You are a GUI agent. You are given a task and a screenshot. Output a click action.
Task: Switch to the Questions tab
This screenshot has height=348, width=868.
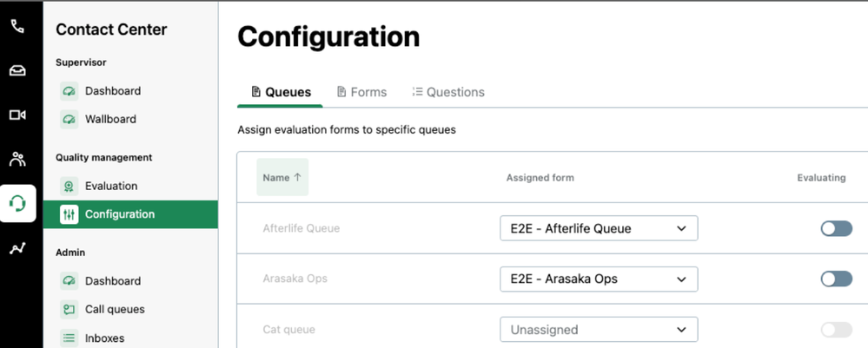[x=448, y=92]
